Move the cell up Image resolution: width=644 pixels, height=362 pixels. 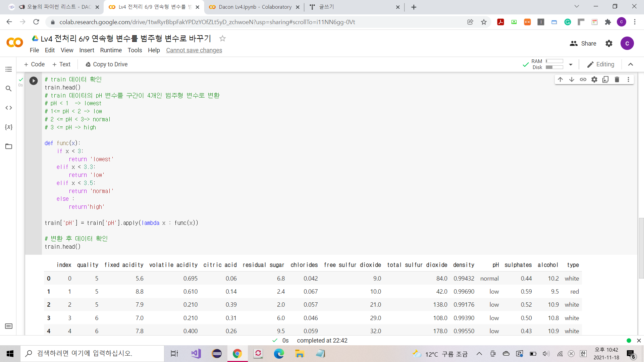coord(560,79)
